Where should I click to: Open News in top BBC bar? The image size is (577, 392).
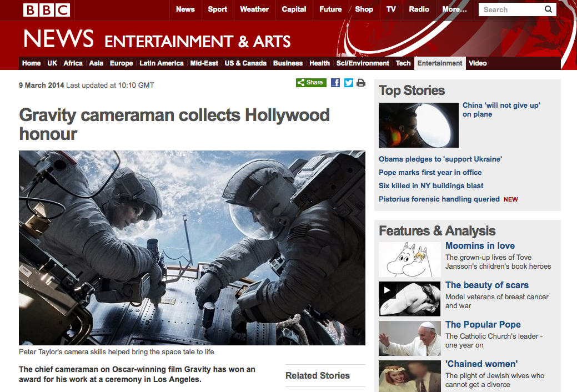pyautogui.click(x=185, y=9)
